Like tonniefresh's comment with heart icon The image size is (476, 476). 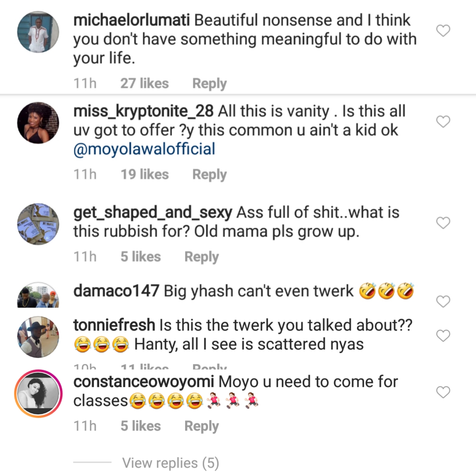443,336
